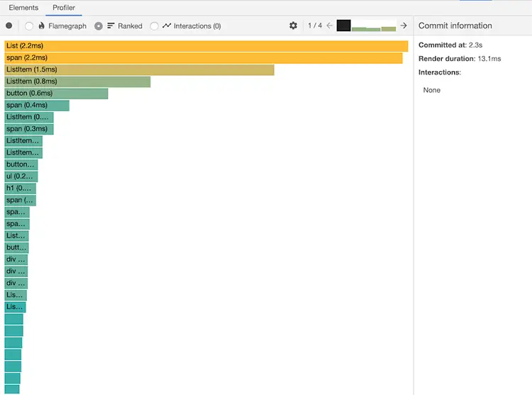
Task: Open profiler settings gear
Action: pyautogui.click(x=293, y=26)
